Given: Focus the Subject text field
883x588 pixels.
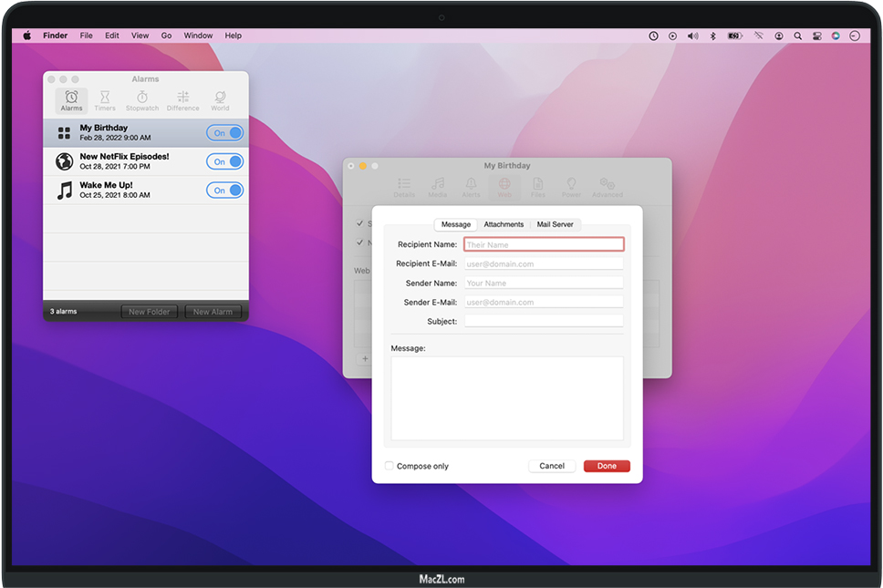Looking at the screenshot, I should pyautogui.click(x=544, y=321).
